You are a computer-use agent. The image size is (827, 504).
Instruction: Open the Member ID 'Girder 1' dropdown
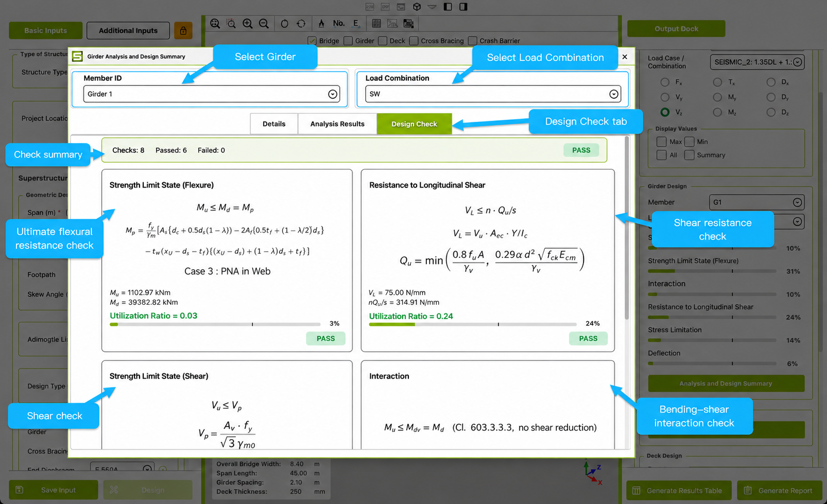click(x=212, y=94)
